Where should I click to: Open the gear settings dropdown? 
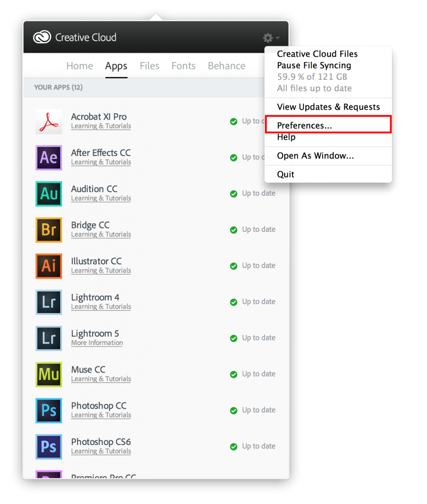(x=271, y=38)
